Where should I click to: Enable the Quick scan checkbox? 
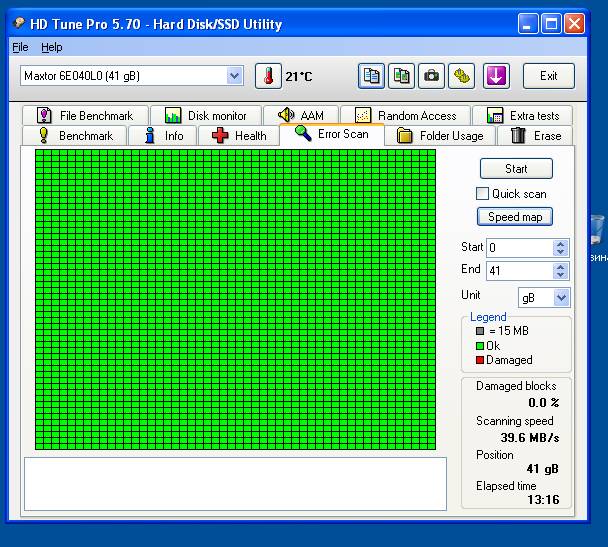click(x=482, y=193)
